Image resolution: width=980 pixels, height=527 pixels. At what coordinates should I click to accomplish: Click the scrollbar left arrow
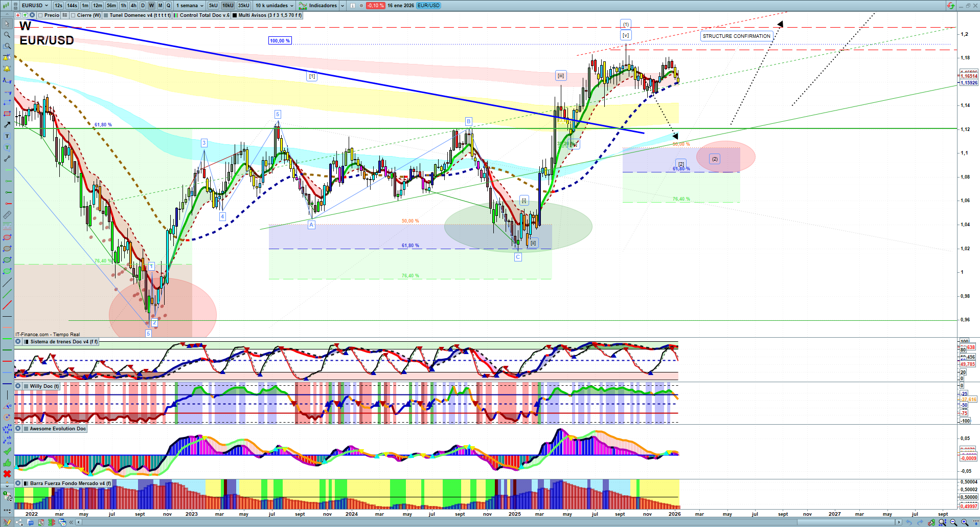[78, 522]
